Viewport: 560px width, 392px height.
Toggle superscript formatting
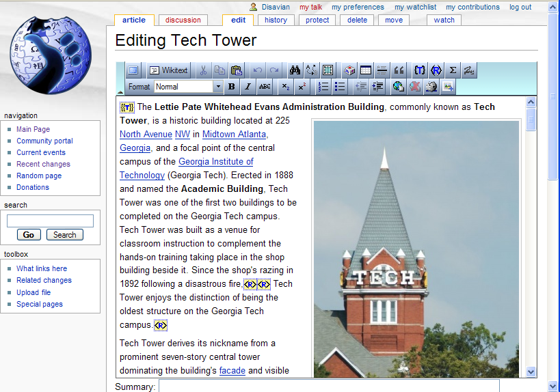[x=302, y=87]
